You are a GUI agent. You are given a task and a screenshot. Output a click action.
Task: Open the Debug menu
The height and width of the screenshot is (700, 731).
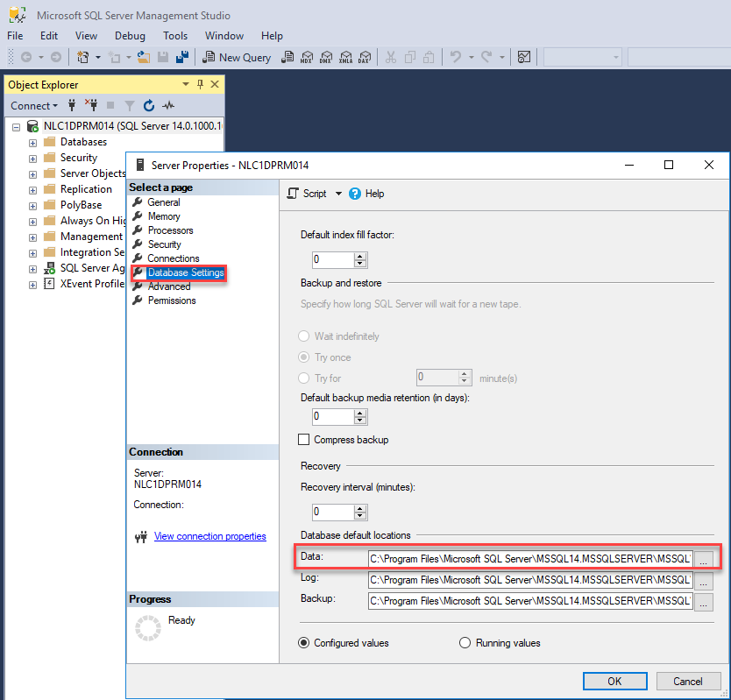tap(130, 36)
